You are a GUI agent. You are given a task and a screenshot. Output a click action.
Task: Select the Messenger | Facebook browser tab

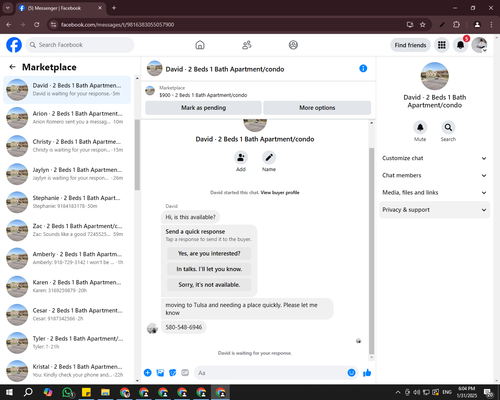(x=60, y=8)
